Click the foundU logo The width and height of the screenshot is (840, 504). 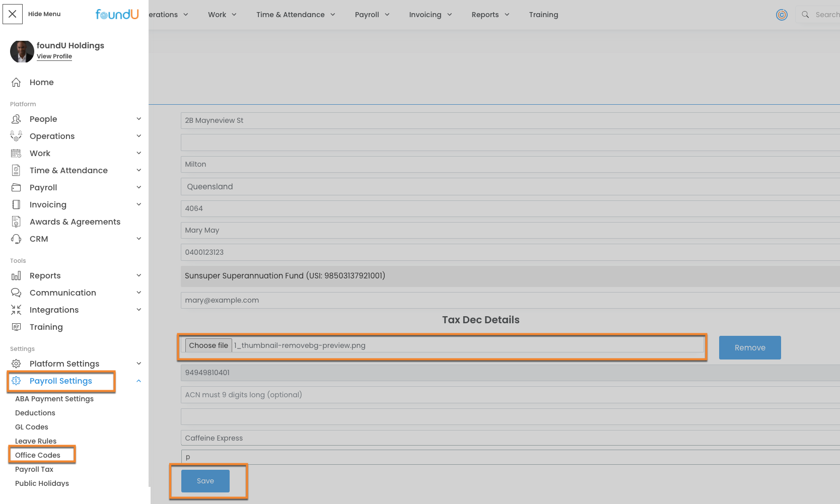coord(117,15)
